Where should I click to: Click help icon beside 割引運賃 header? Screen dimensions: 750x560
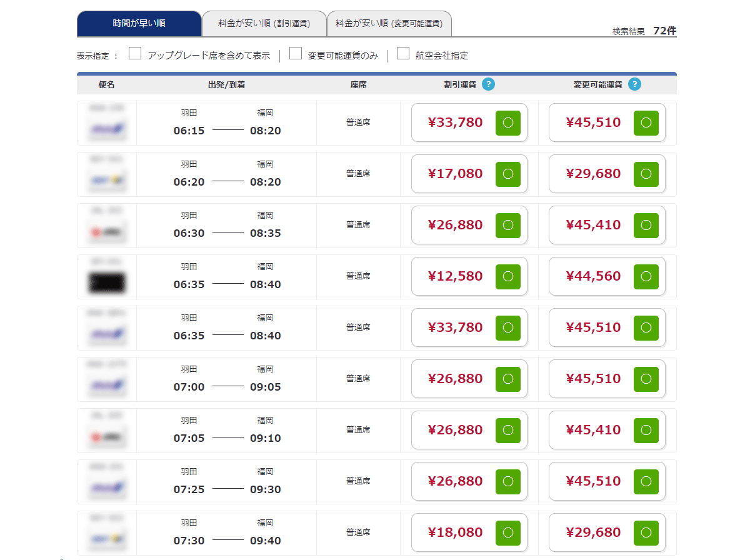point(488,84)
